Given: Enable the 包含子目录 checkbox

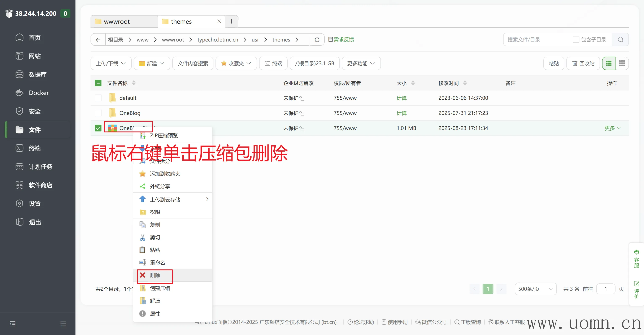Looking at the screenshot, I should click(x=576, y=39).
